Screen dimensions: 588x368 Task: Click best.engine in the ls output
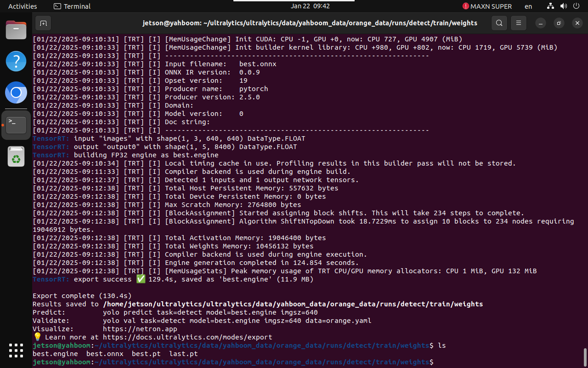pyautogui.click(x=55, y=354)
